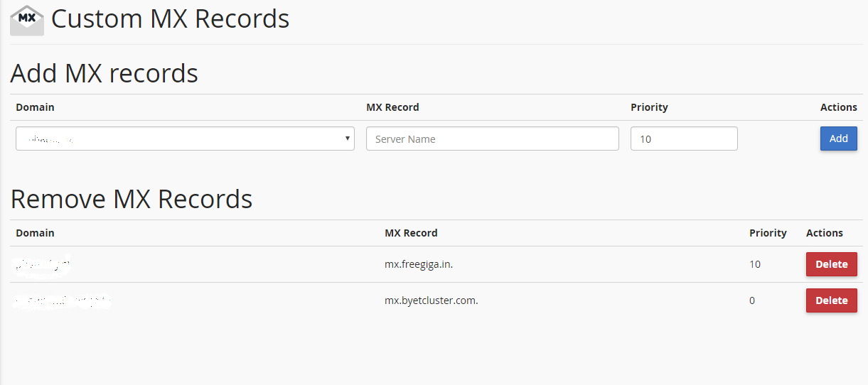This screenshot has height=385, width=868.
Task: Click the Custom MX Records title
Action: coord(171,19)
